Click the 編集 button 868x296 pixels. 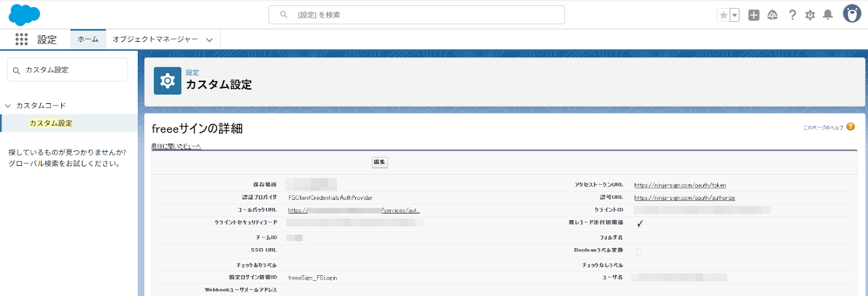380,162
